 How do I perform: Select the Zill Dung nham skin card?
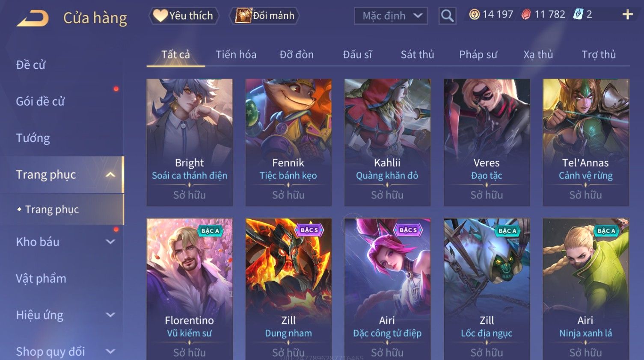(288, 289)
